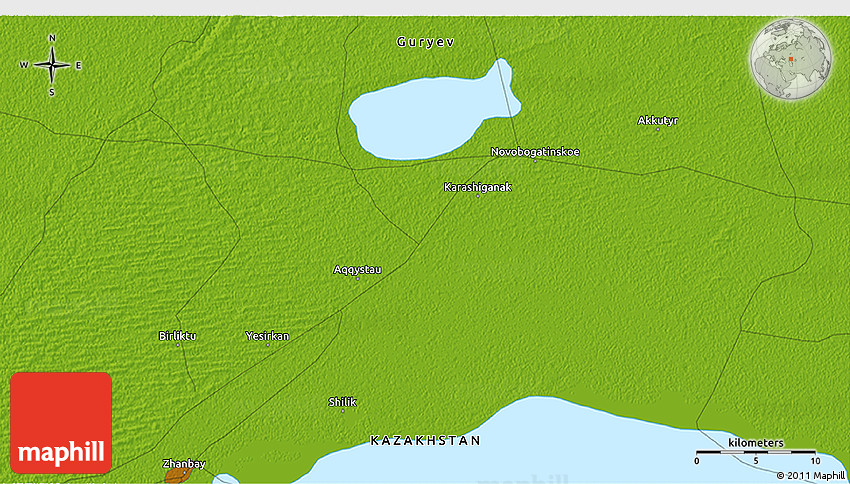The width and height of the screenshot is (850, 484).
Task: Select the Akkutyr town label
Action: pyautogui.click(x=658, y=120)
